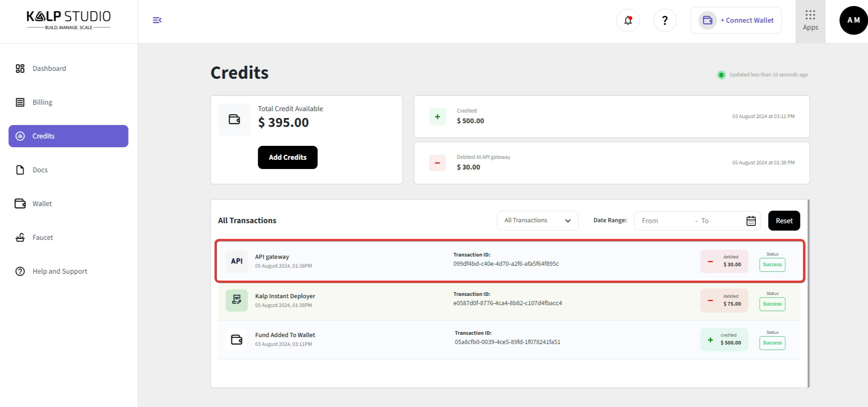Click the Kalp Instant Deployer transaction icon
Viewport: 868px width, 407px height.
coord(236,300)
